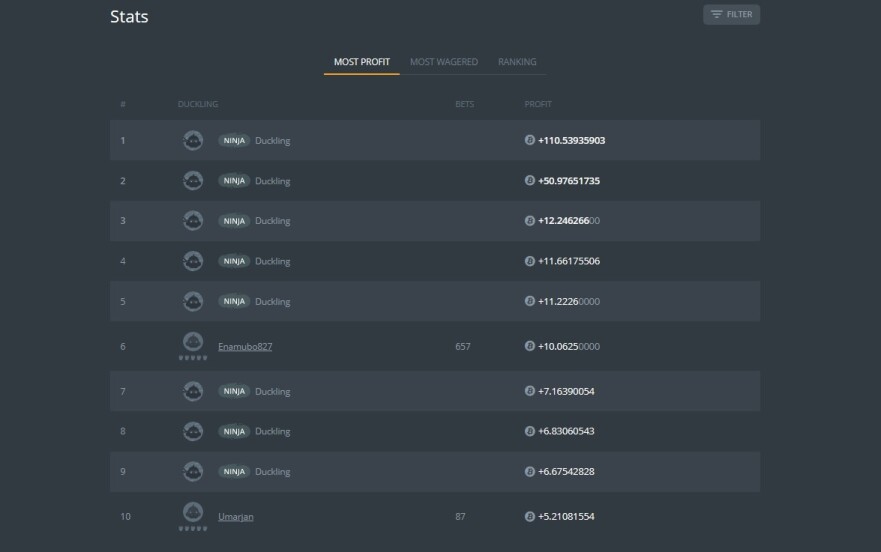Open Umarjan's profile link
The height and width of the screenshot is (552, 881).
235,517
